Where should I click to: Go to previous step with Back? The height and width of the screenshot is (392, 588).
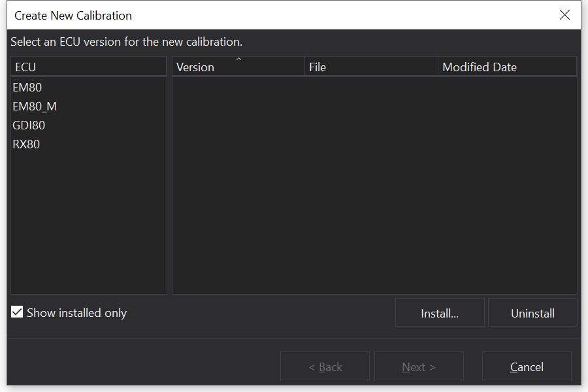[x=325, y=367]
